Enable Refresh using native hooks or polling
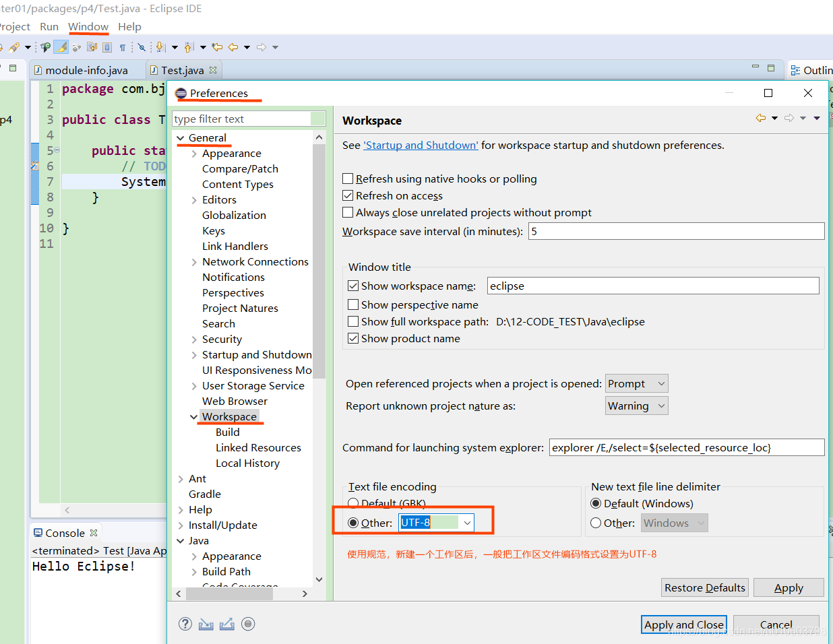The height and width of the screenshot is (644, 833). pos(348,179)
